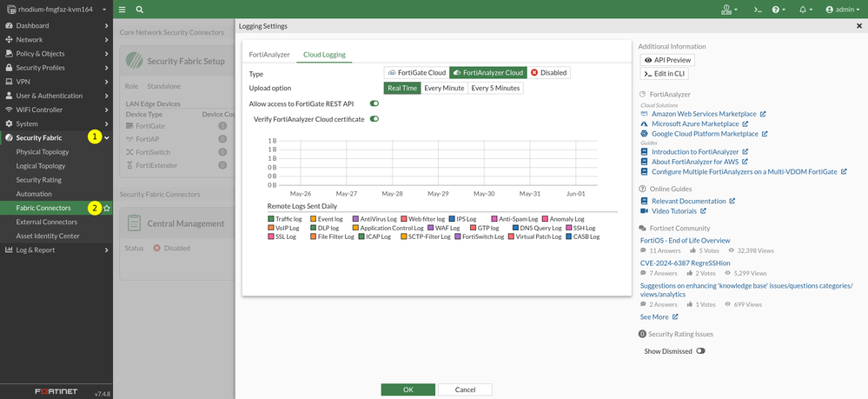Click OK to save logging settings

[408, 389]
